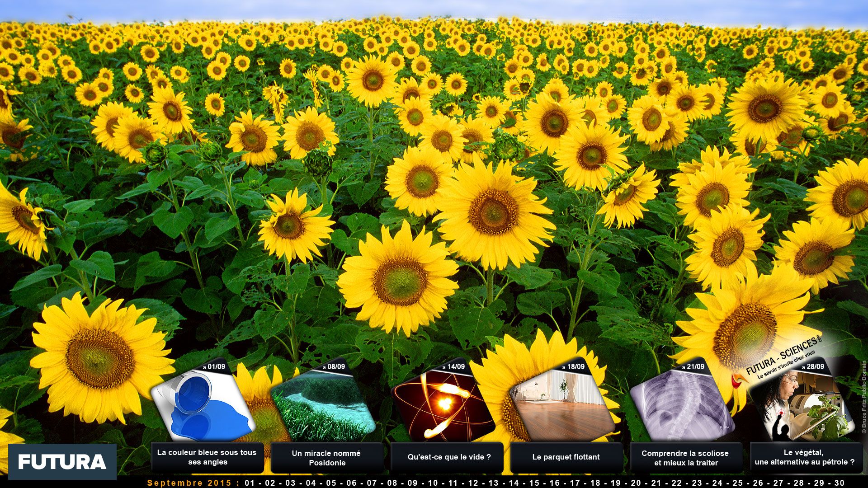Image resolution: width=868 pixels, height=488 pixels.
Task: Click 'Comprendre la scoliose' label
Action: click(x=685, y=458)
